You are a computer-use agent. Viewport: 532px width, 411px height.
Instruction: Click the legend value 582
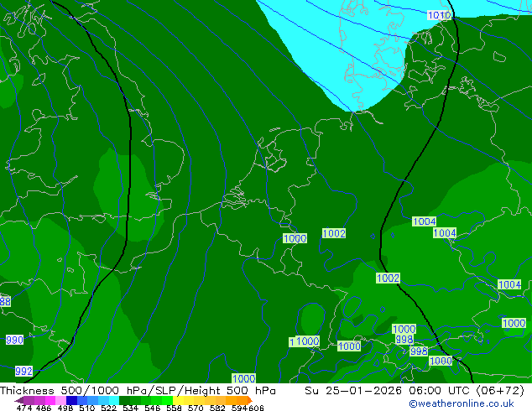(217, 408)
